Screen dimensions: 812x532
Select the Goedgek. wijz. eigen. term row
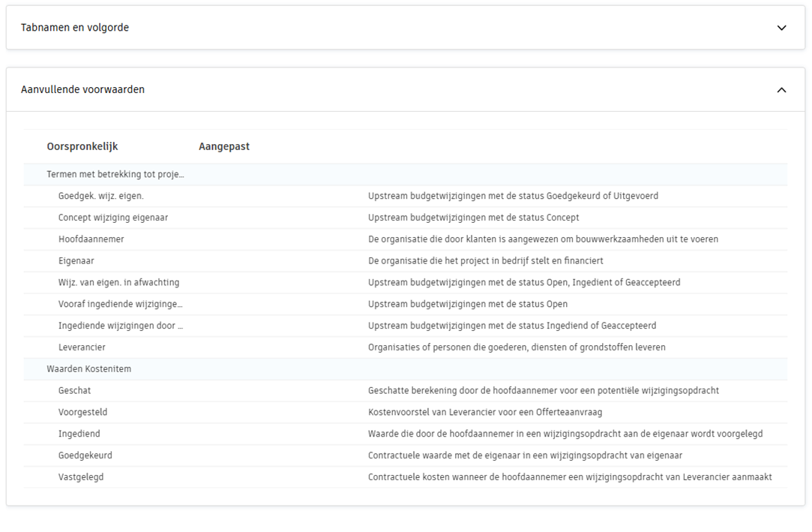100,196
